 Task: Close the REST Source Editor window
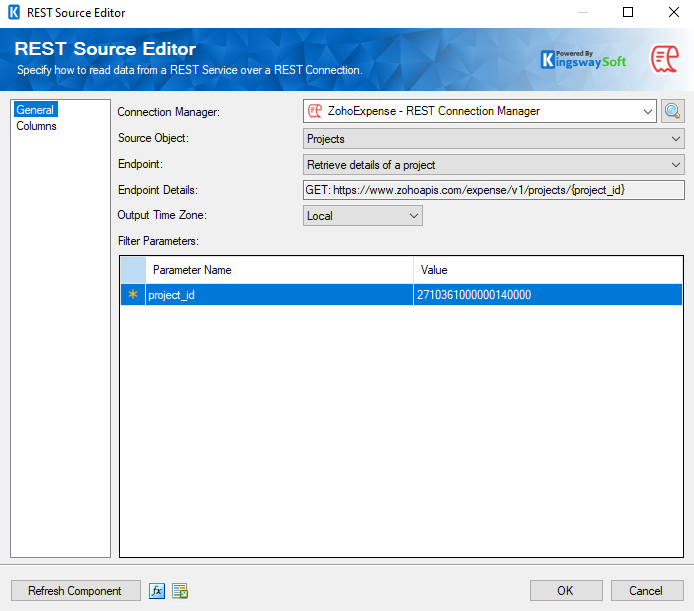click(674, 12)
